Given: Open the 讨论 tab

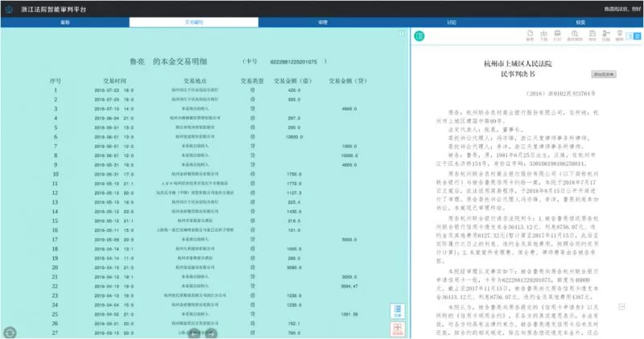Looking at the screenshot, I should point(452,23).
